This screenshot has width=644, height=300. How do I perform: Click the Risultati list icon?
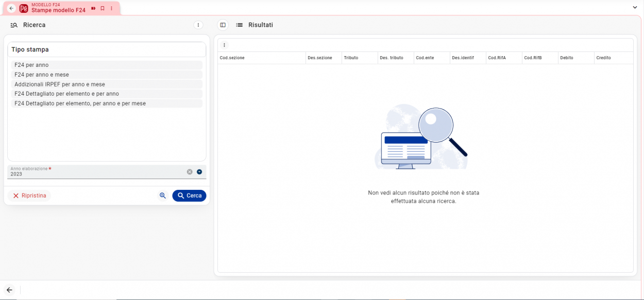pos(240,25)
